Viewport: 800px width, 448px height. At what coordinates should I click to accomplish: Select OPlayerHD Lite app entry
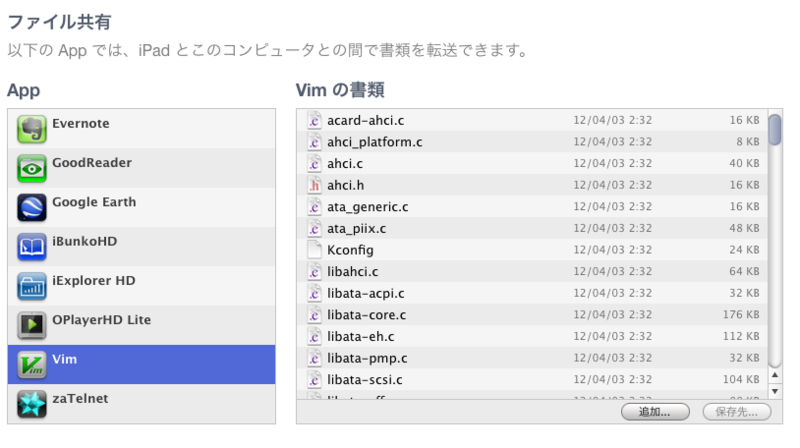[141, 325]
